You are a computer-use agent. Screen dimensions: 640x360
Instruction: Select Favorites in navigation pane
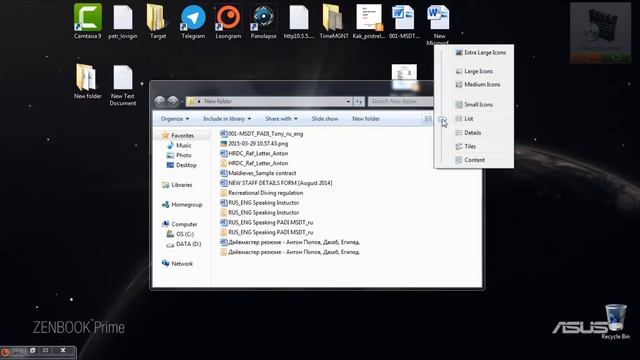(178, 136)
